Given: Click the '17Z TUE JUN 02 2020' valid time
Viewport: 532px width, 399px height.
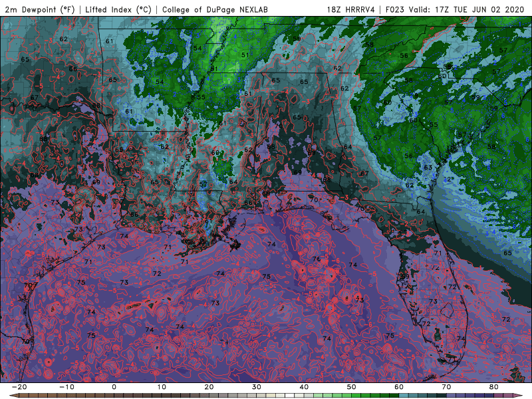Looking at the screenshot, I should click(479, 10).
